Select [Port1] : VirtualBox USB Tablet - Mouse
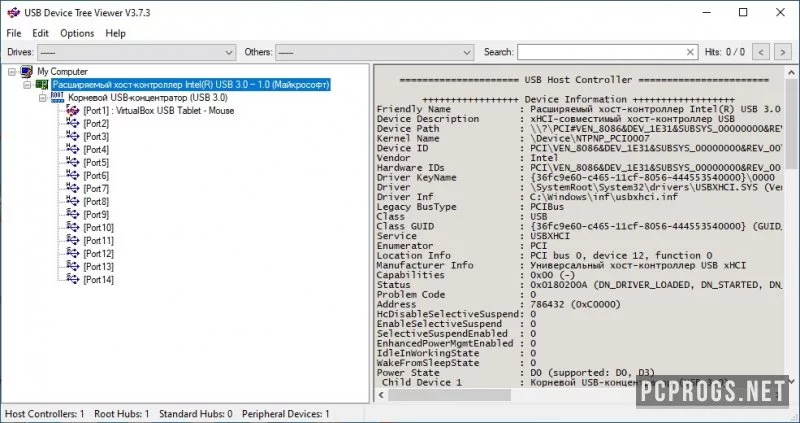Viewport: 800px width, 423px height. [159, 111]
